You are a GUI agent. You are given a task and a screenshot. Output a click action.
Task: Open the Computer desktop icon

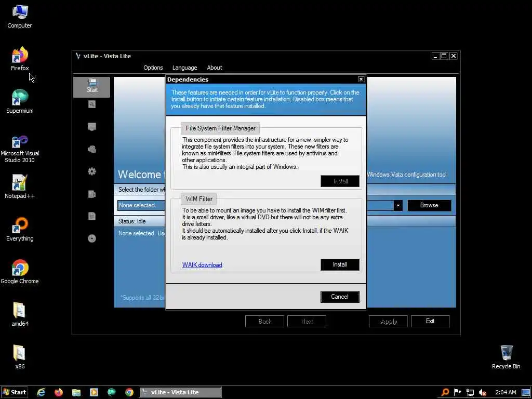tap(20, 16)
